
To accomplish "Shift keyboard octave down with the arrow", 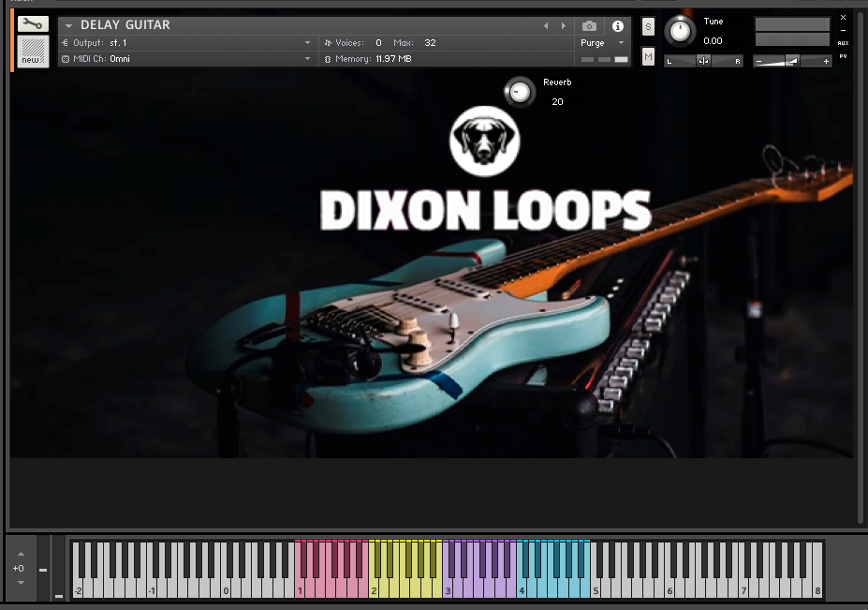I will coord(21,582).
